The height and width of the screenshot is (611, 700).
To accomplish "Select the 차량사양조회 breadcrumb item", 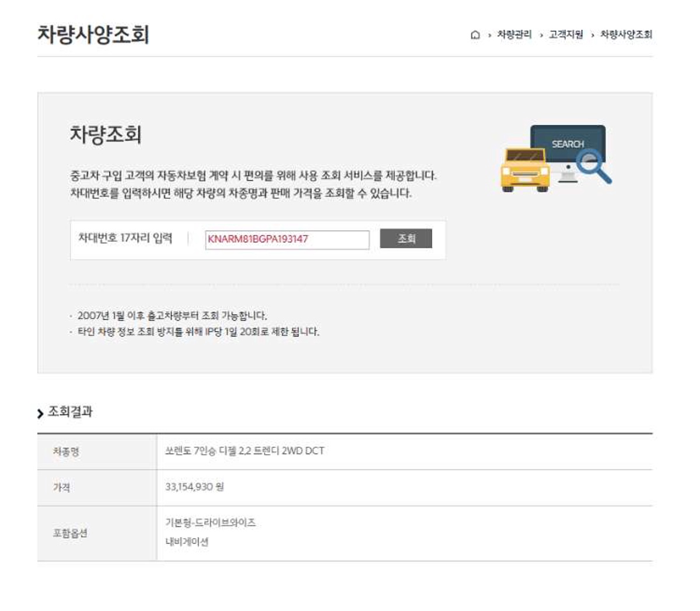I will [x=626, y=35].
